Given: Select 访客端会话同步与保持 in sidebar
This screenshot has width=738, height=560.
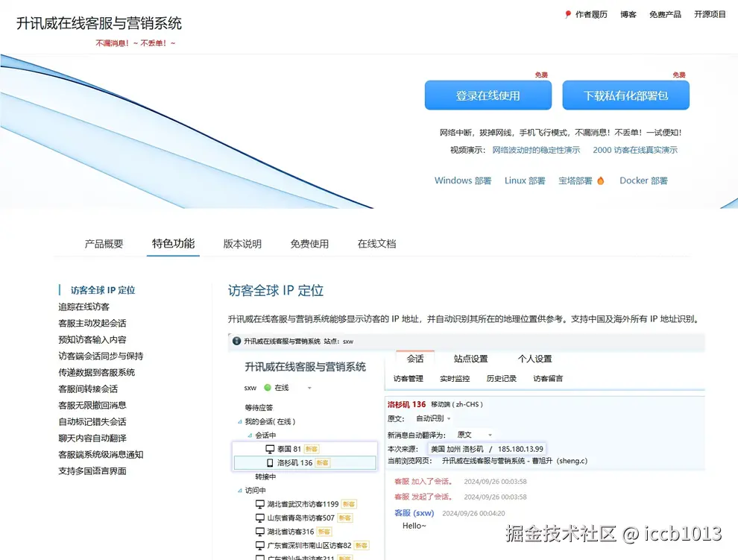Looking at the screenshot, I should pos(101,356).
